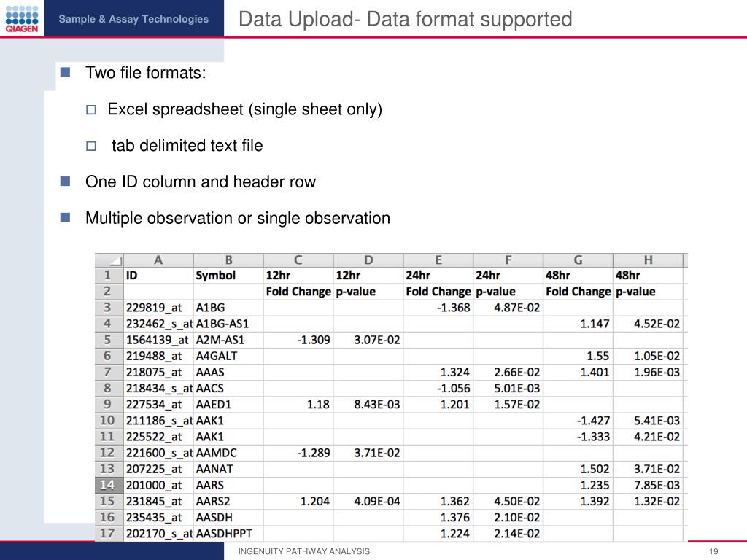747x560 pixels.
Task: Click 'tab delimited text file' line
Action: [187, 145]
